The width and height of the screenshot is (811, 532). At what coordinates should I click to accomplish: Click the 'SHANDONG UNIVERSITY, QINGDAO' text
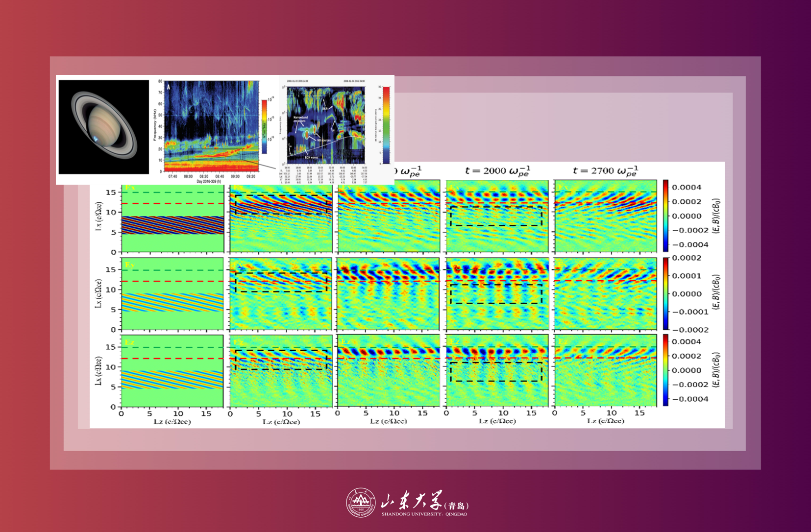click(x=424, y=514)
